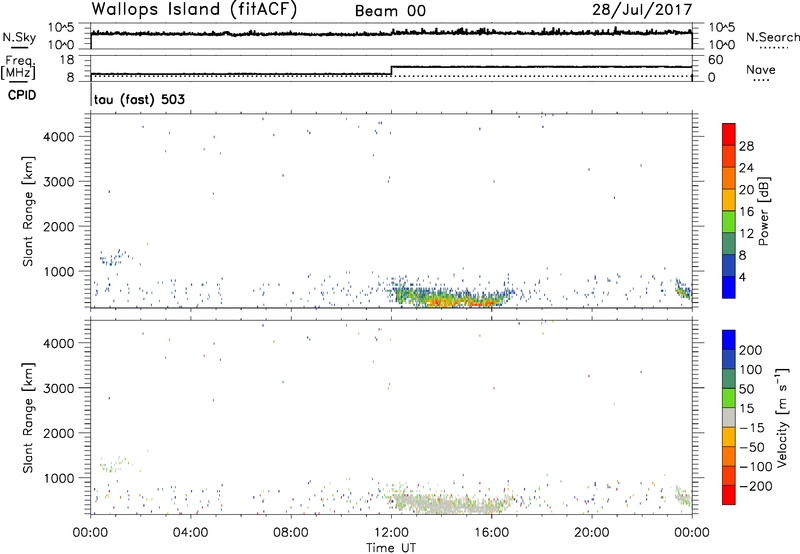Click the "08:00" time tick label
The image size is (800, 554).
click(x=291, y=533)
